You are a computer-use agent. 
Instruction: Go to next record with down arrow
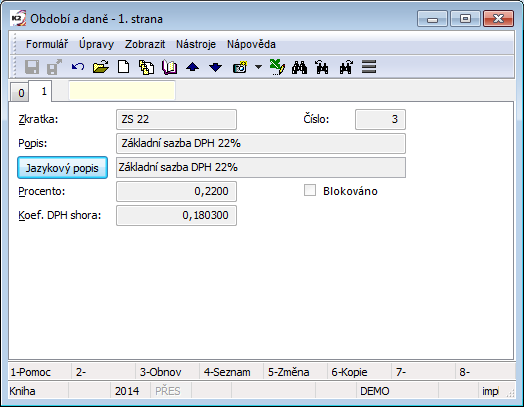[x=216, y=67]
